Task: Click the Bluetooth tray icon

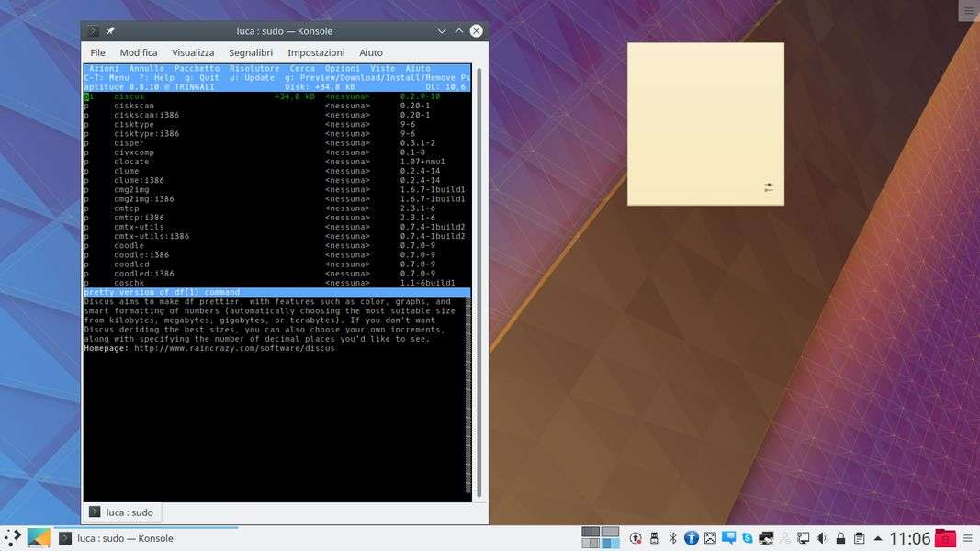Action: (672, 538)
